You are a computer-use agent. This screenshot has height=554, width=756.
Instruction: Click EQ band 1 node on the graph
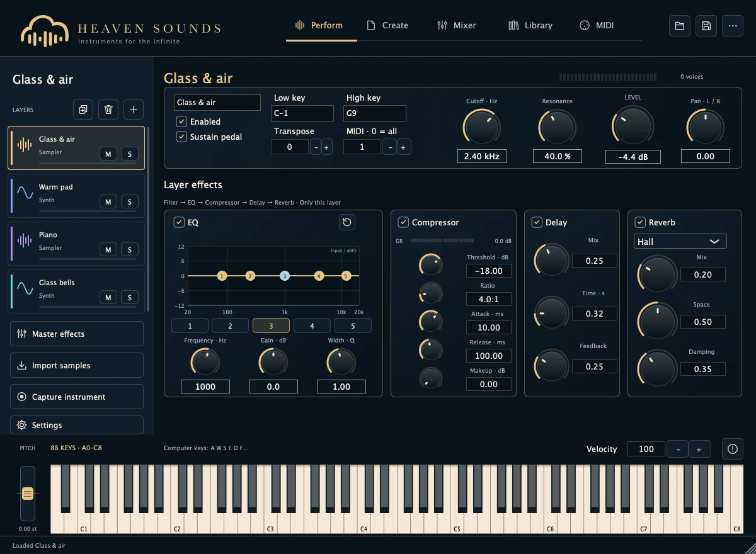tap(222, 276)
